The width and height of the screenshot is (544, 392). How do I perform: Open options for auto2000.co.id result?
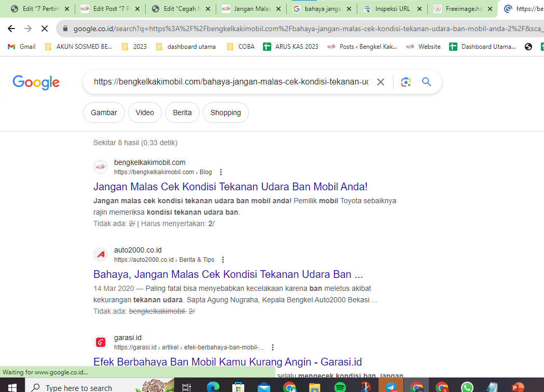point(223,260)
